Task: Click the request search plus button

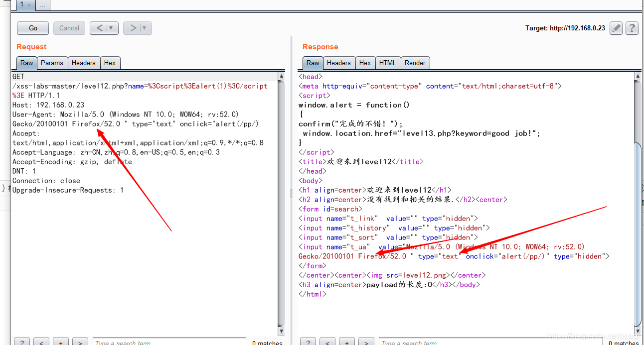Action: click(61, 342)
